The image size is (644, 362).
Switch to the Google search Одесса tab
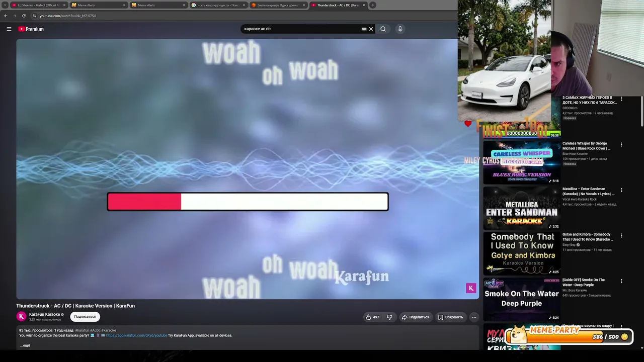[x=218, y=5]
